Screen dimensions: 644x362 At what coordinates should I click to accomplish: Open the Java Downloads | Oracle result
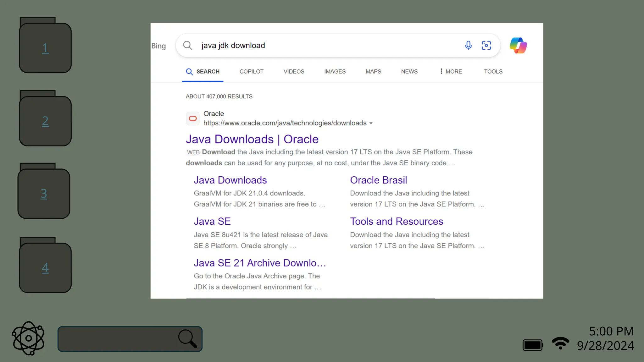(x=252, y=139)
